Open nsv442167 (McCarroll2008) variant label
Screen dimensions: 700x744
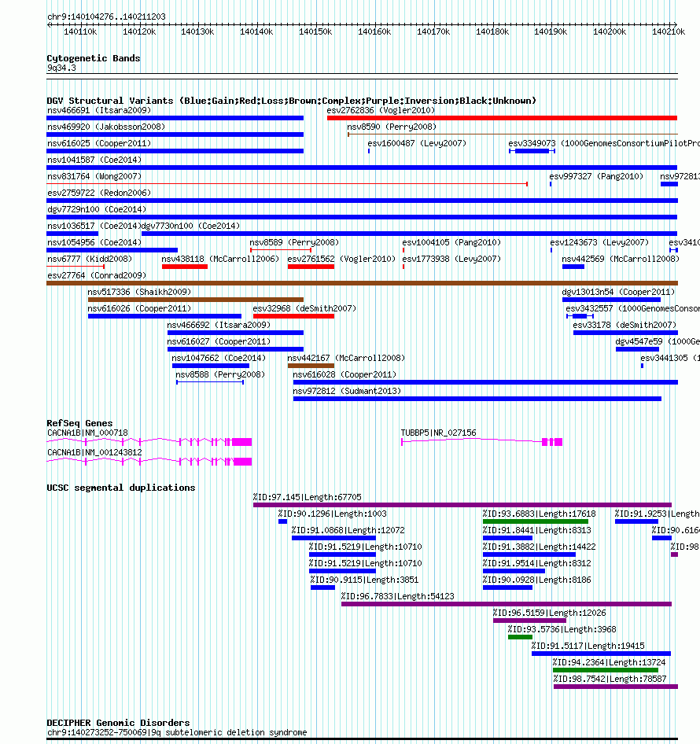[346, 359]
